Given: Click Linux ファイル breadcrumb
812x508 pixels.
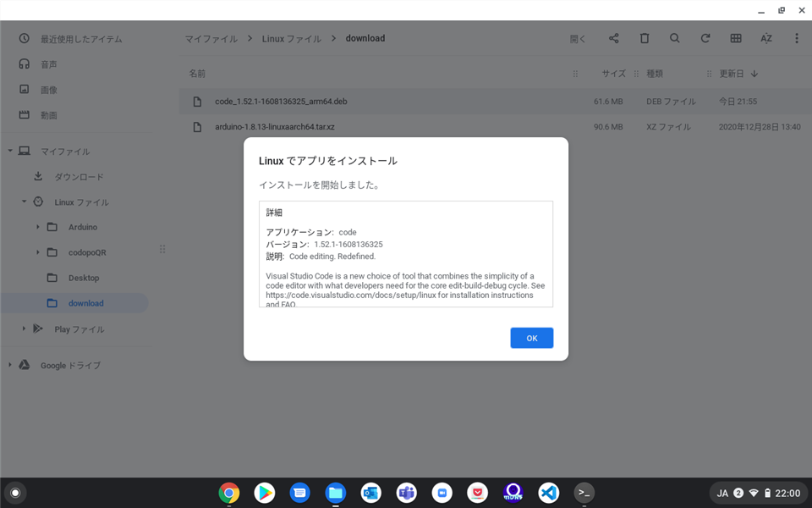Looking at the screenshot, I should coord(292,39).
